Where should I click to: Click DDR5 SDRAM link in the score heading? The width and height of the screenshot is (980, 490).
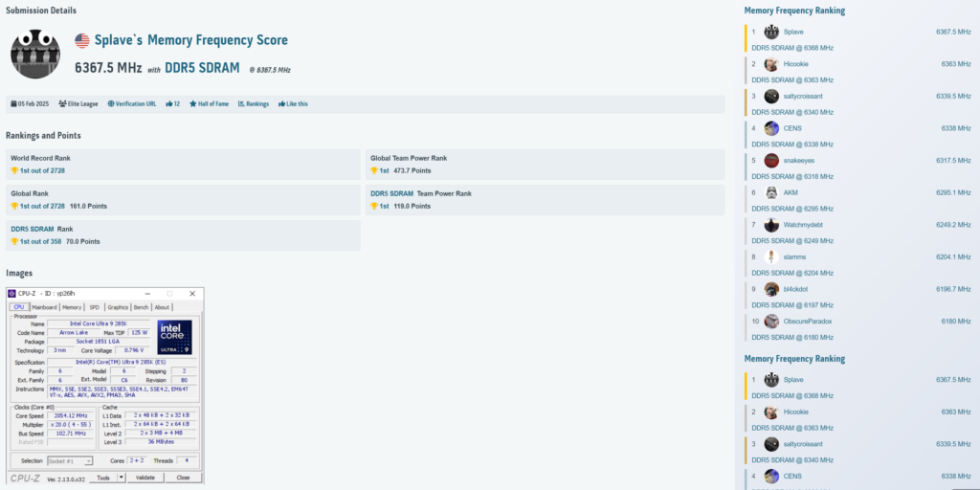[x=203, y=68]
